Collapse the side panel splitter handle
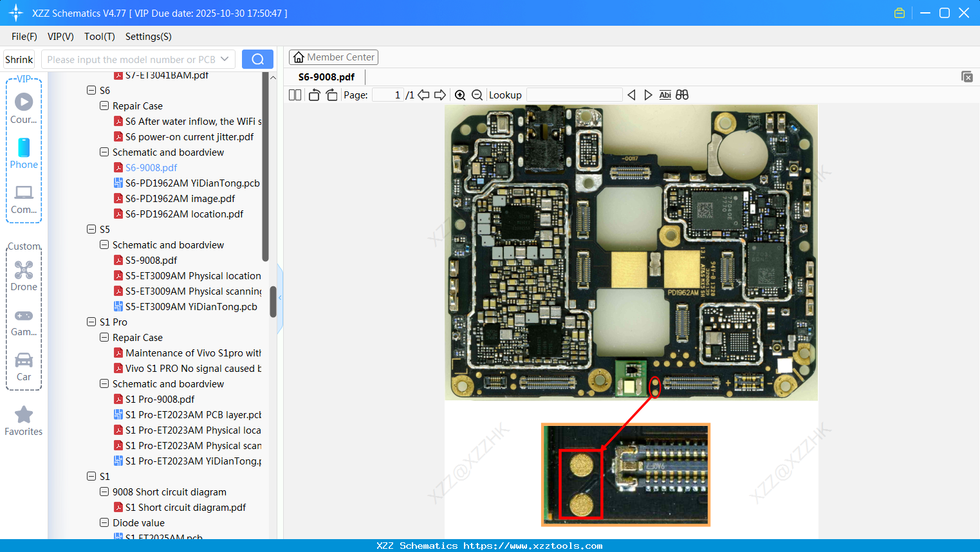This screenshot has height=552, width=980. (280, 299)
